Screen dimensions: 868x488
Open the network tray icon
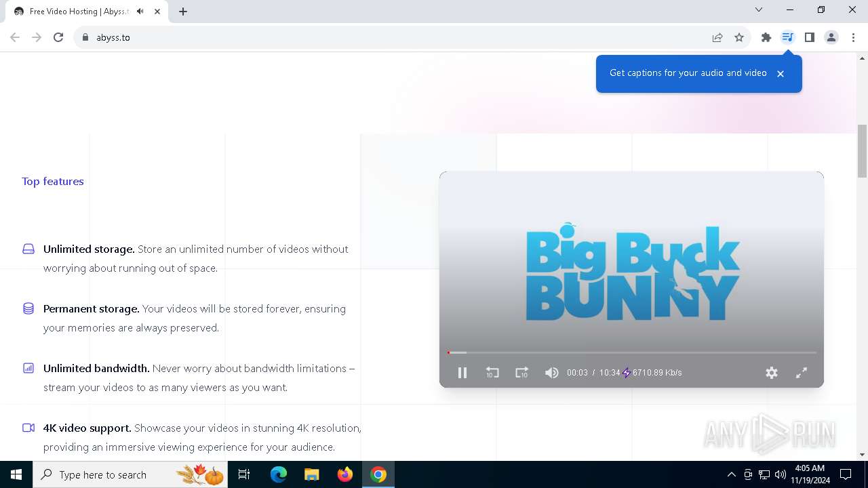click(764, 474)
